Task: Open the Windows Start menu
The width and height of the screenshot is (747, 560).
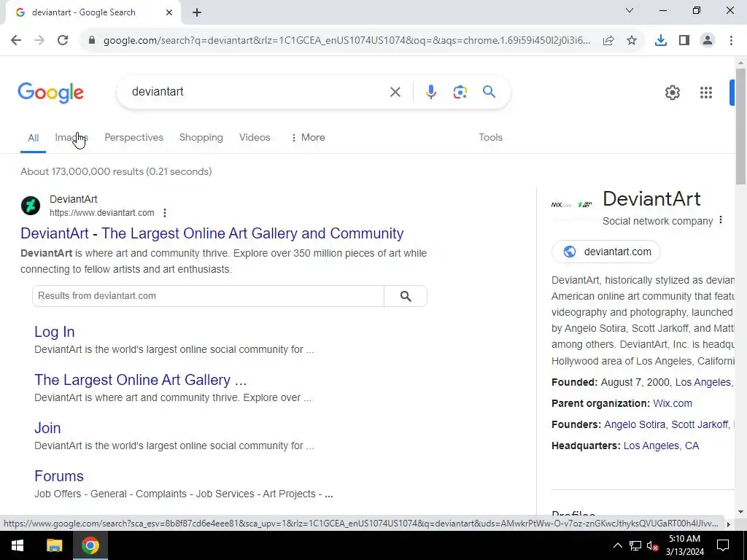Action: point(18,545)
